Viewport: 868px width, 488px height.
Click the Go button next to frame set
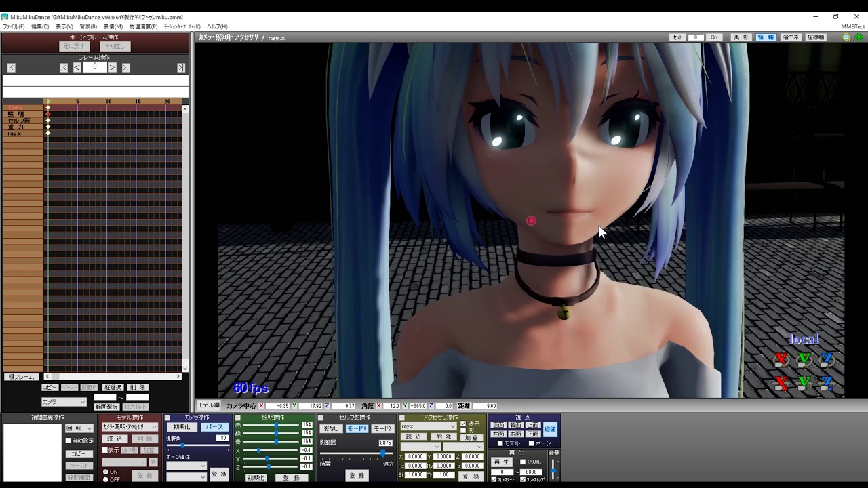[714, 37]
